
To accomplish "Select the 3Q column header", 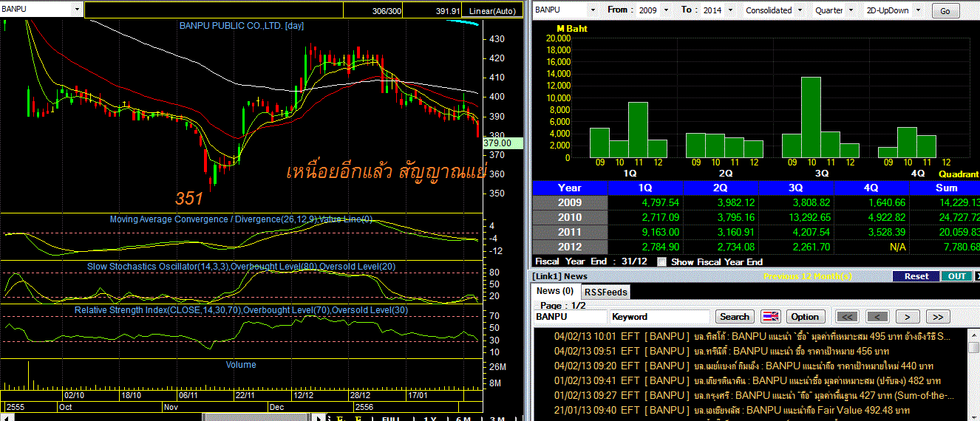I will (x=797, y=188).
